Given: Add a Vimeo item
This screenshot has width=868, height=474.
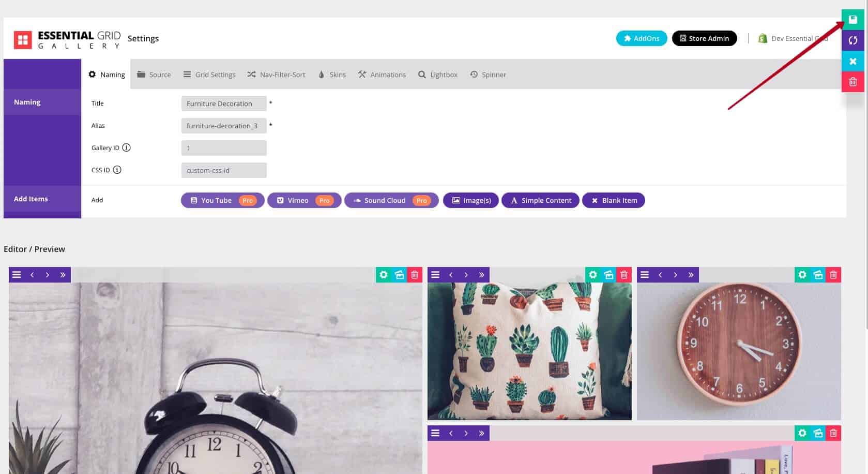Looking at the screenshot, I should [x=304, y=200].
